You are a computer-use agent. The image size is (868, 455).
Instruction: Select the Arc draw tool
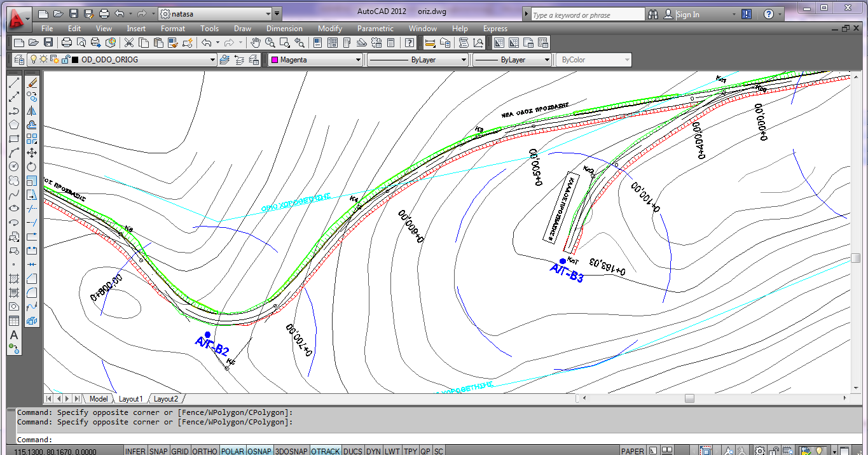click(14, 153)
